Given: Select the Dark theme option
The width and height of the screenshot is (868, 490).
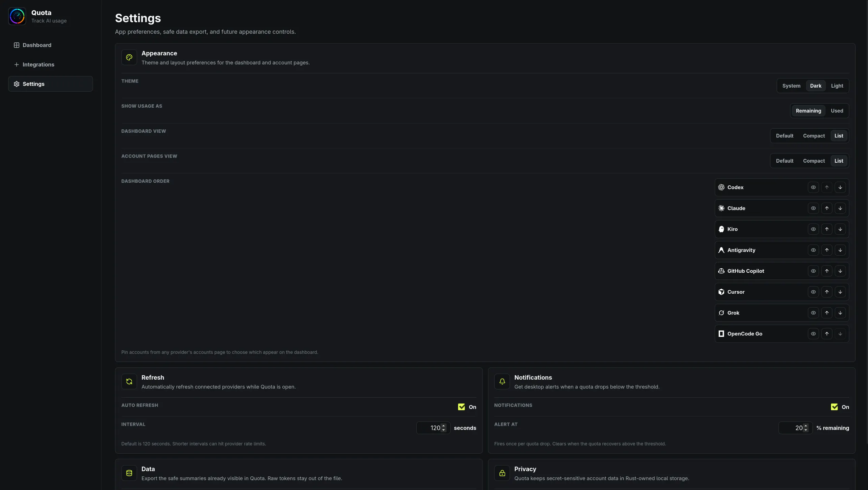Looking at the screenshot, I should pos(815,86).
